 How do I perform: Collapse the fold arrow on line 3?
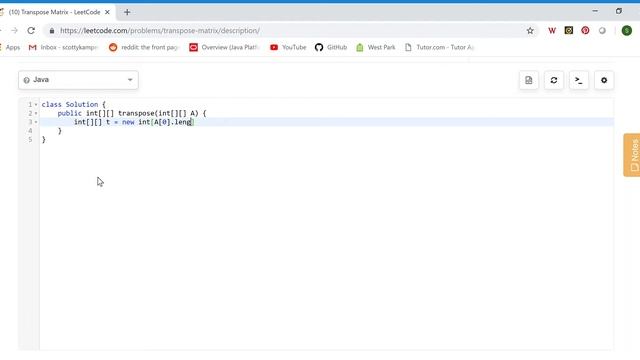(36, 122)
